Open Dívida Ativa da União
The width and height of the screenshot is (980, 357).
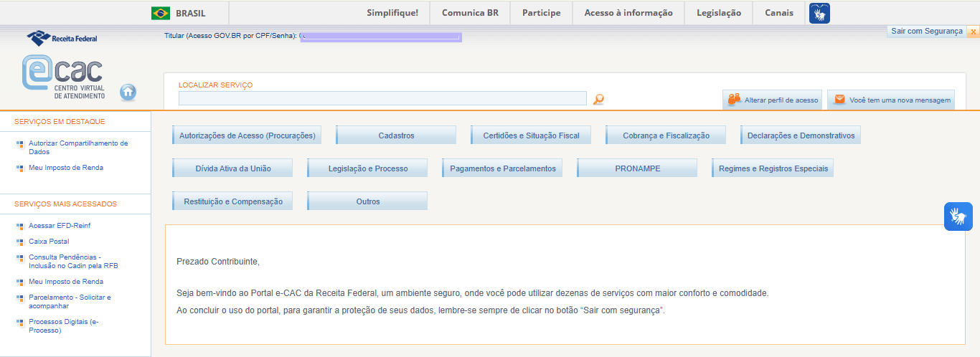point(232,168)
